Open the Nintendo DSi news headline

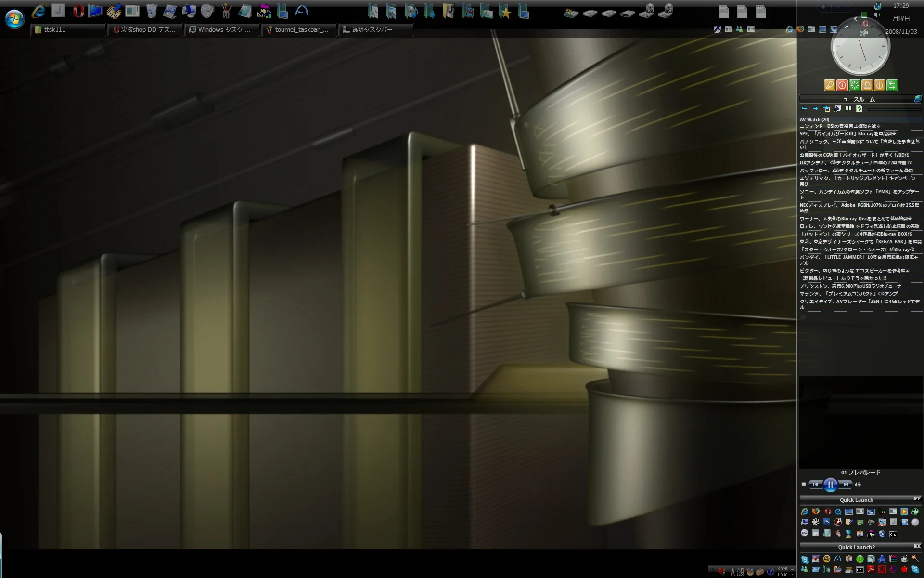pos(840,126)
